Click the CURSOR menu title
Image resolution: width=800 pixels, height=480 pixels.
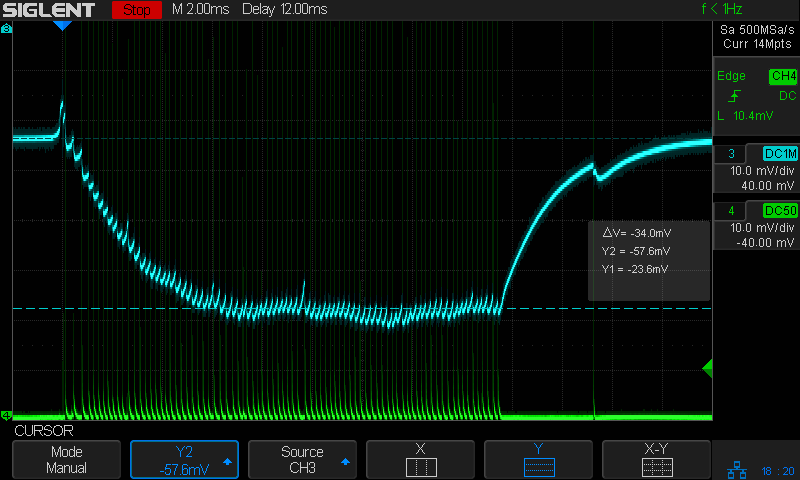pyautogui.click(x=43, y=430)
